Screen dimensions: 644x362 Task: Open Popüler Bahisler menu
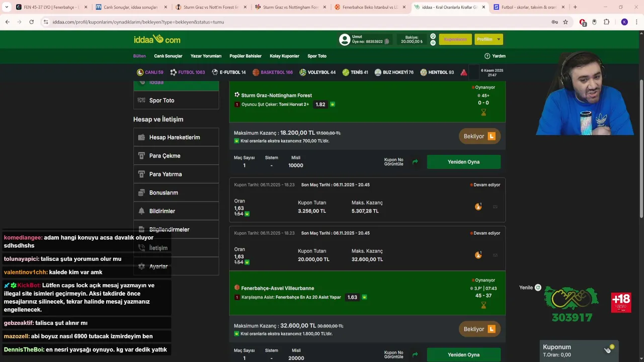pyautogui.click(x=246, y=56)
